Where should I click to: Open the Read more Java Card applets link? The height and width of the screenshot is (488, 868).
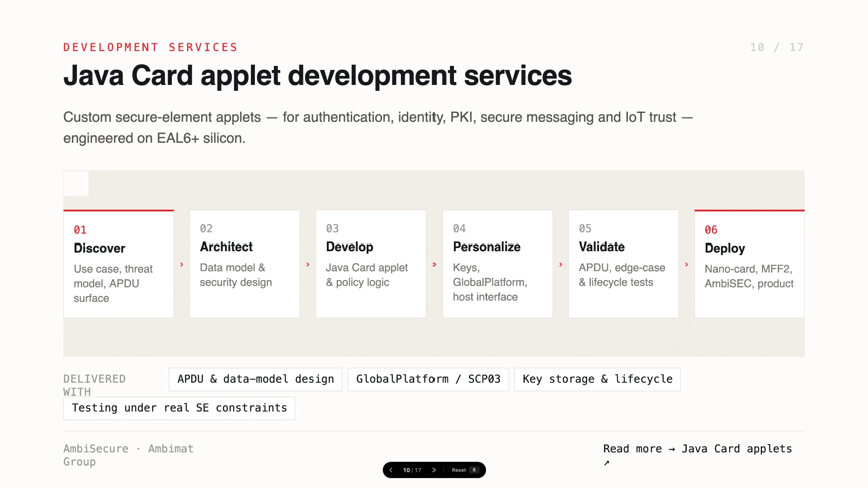[698, 455]
